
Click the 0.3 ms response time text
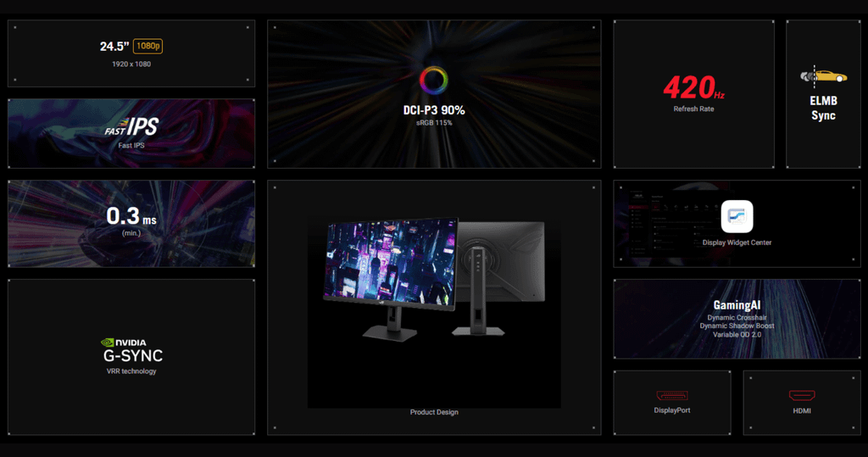click(131, 216)
